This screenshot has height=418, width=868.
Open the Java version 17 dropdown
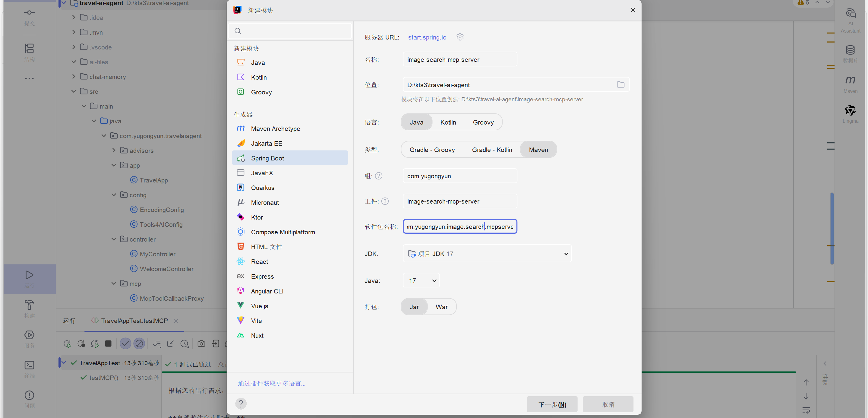(421, 280)
